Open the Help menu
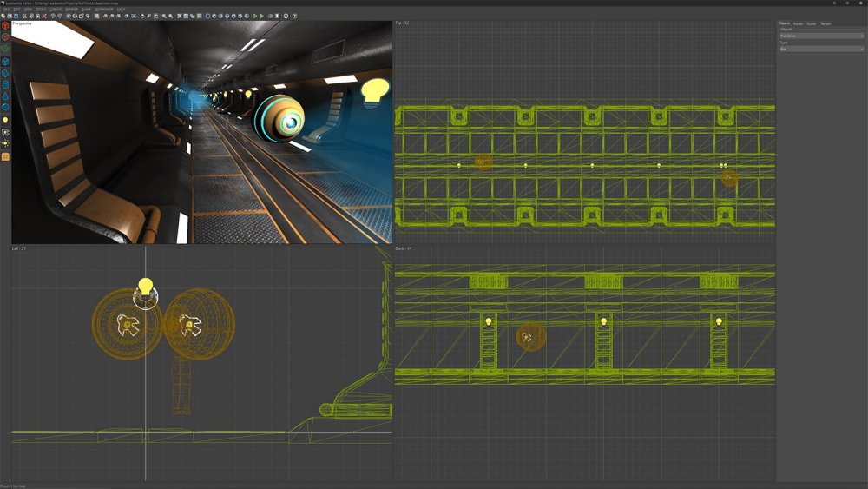 pos(121,10)
